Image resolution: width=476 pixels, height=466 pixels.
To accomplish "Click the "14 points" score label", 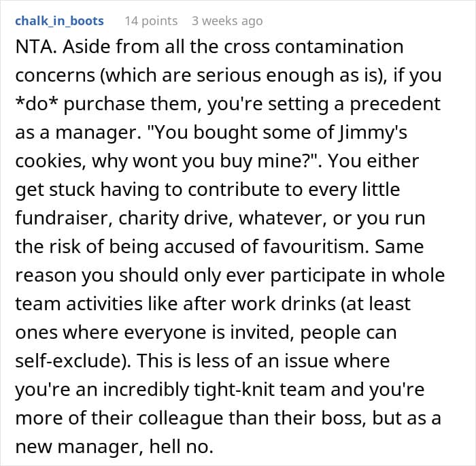I will pyautogui.click(x=151, y=21).
